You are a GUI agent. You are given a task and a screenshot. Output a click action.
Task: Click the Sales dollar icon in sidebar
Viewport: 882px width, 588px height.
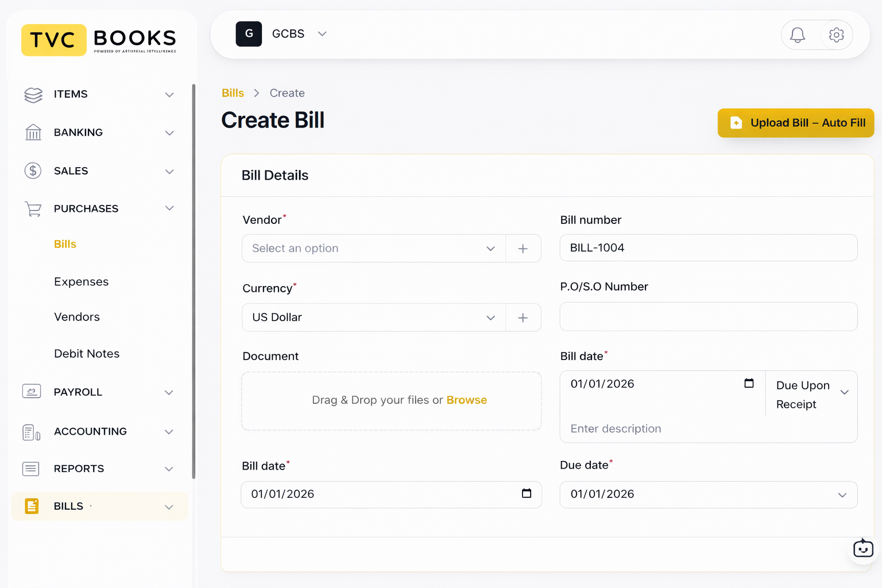(x=33, y=171)
